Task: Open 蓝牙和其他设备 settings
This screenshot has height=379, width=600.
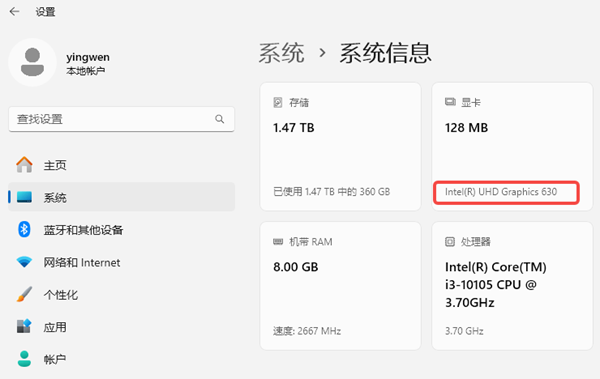Action: pos(121,230)
